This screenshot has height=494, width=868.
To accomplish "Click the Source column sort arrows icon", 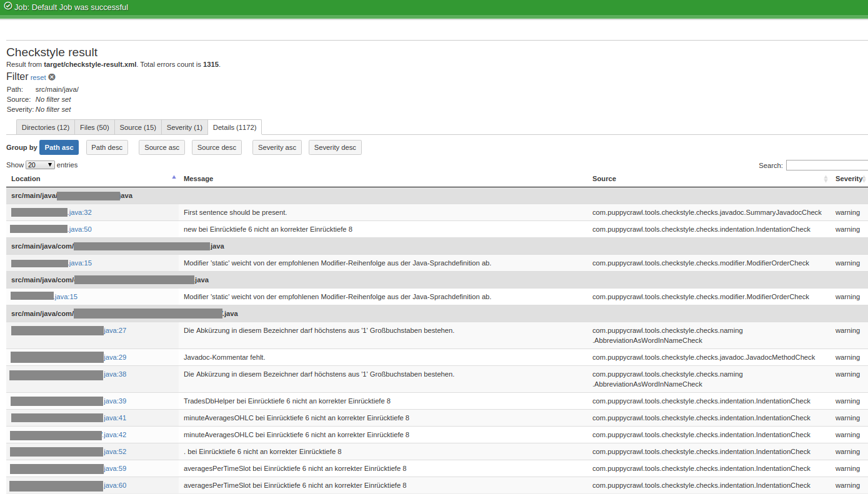I will coord(826,179).
